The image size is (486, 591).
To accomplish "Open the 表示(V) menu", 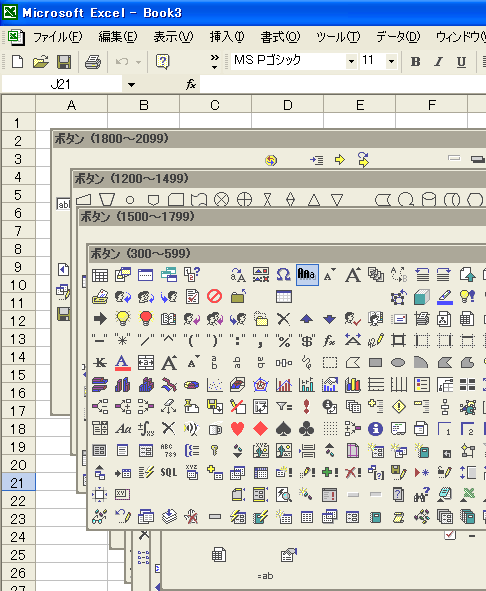I will coord(173,37).
